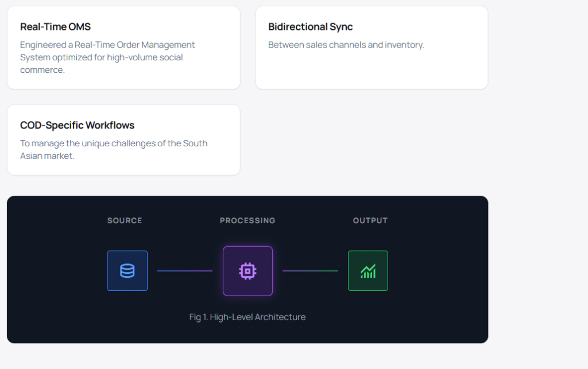Image resolution: width=588 pixels, height=369 pixels.
Task: Select the SOURCE stage label
Action: [x=124, y=220]
